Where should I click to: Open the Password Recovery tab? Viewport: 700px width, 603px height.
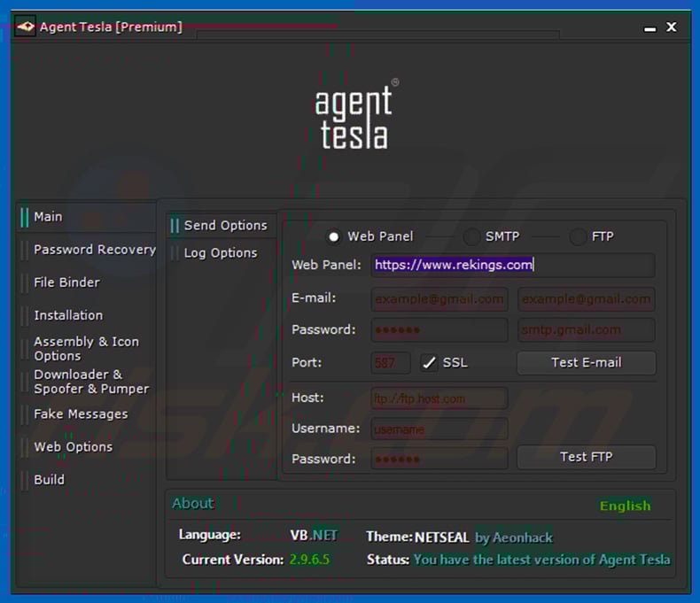tap(87, 250)
